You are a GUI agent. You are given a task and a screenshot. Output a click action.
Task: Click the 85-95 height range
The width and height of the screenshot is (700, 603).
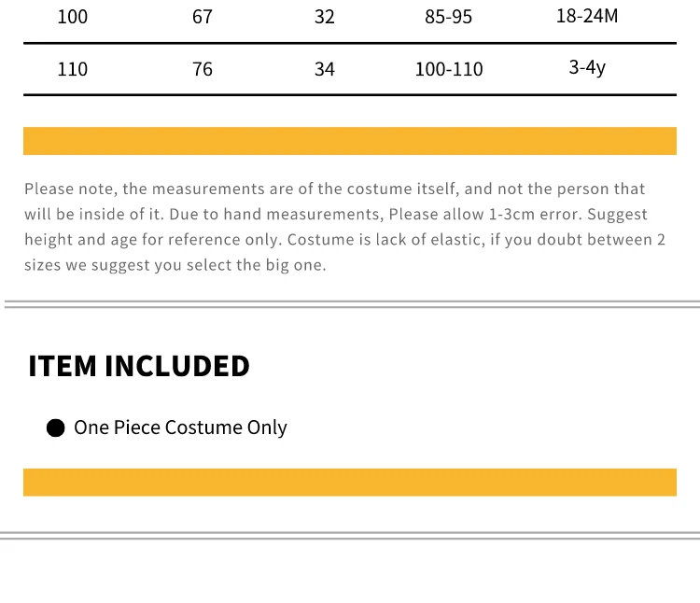tap(448, 17)
